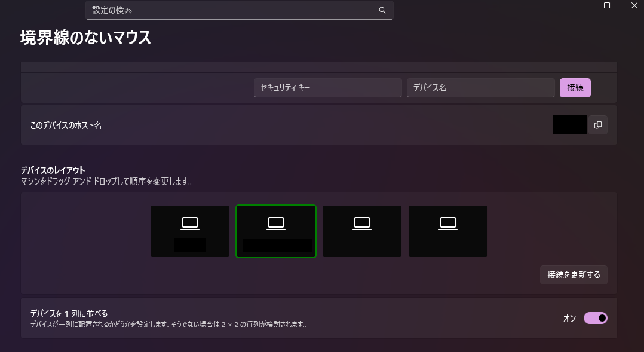The image size is (644, 352).
Task: Click laptop icon in green-highlighted device tile
Action: pos(276,224)
